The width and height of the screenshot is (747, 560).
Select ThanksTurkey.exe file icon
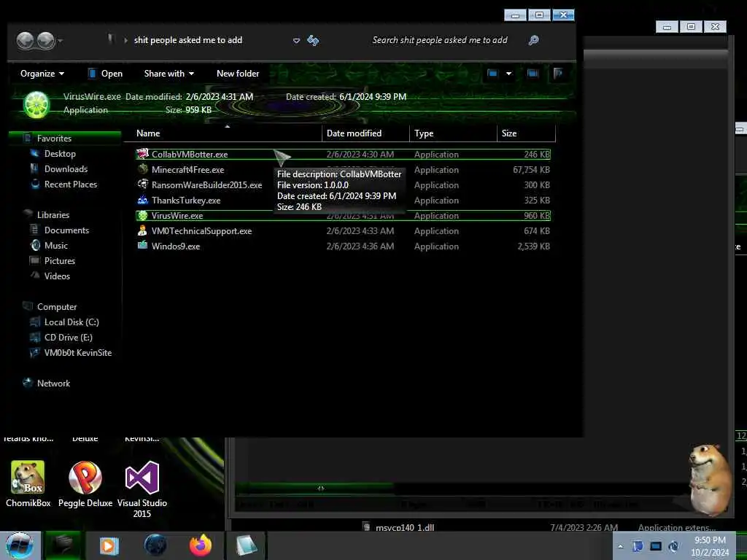tap(142, 200)
